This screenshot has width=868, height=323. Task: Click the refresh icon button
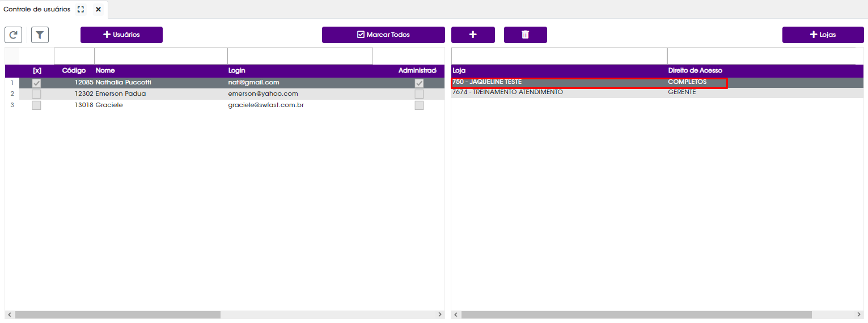tap(13, 35)
